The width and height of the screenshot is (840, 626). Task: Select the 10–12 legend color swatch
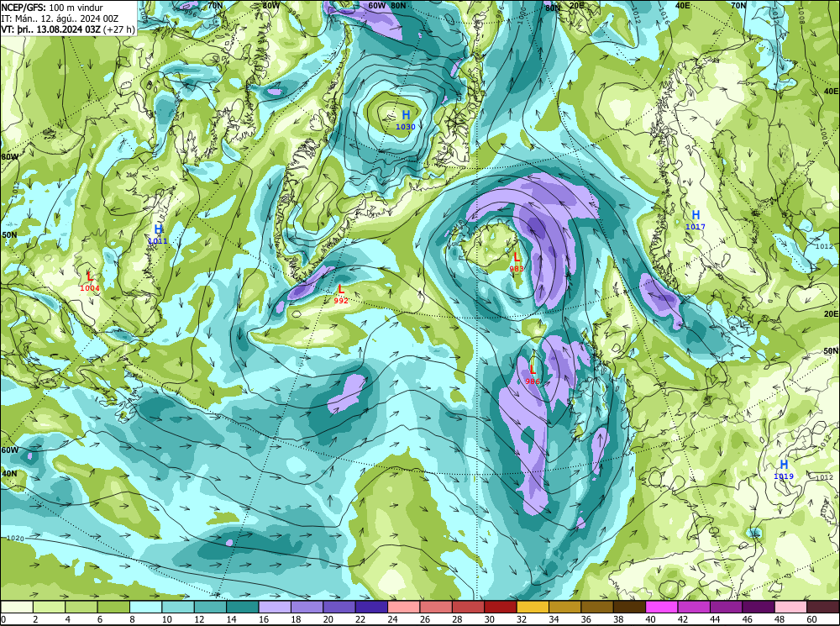178,607
